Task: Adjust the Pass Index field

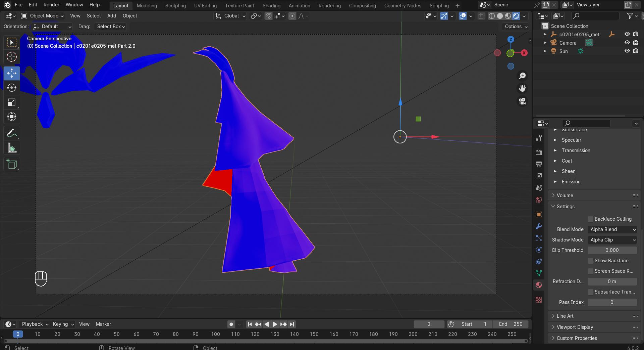Action: click(612, 302)
